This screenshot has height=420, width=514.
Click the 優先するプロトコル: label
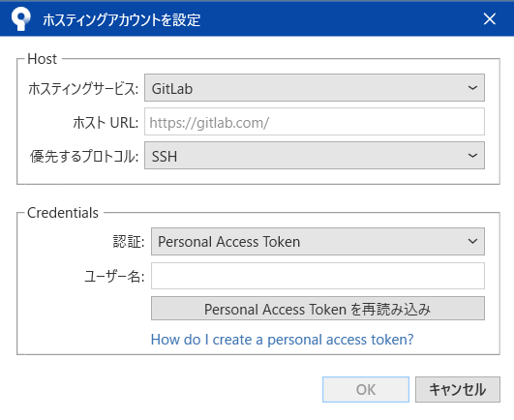click(x=84, y=156)
